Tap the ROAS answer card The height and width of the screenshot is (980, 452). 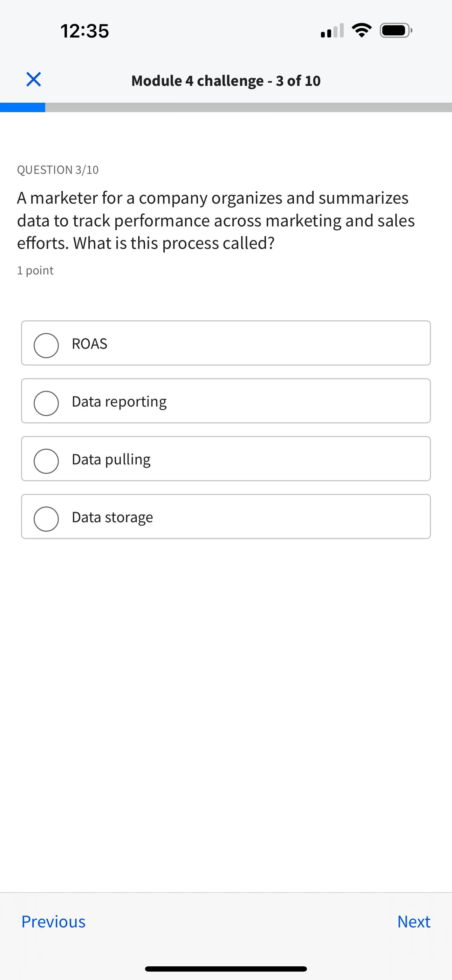click(x=226, y=343)
